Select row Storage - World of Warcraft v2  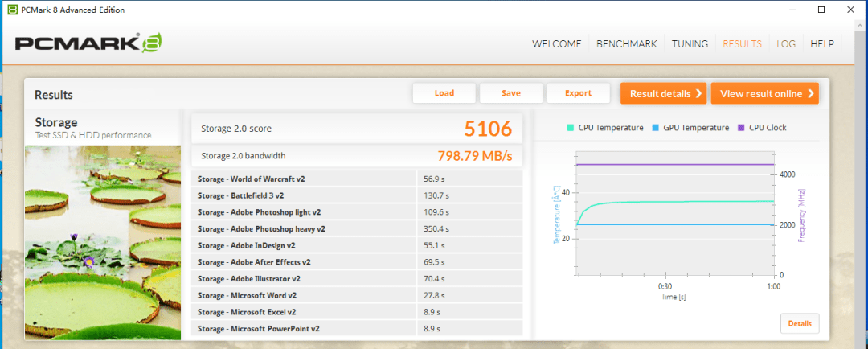point(357,179)
